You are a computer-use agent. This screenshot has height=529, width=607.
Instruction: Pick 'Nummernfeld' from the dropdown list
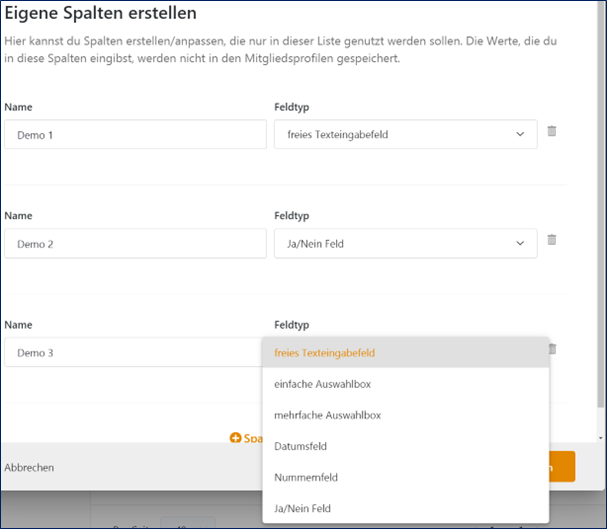405,477
